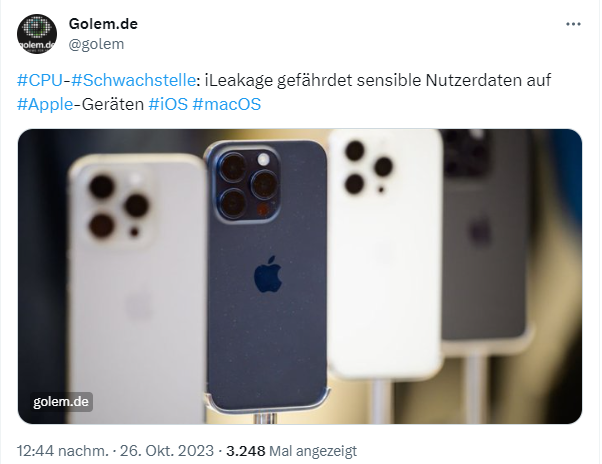Open the 3.248 Mal angezeigt view count
Image resolution: width=602 pixels, height=464 pixels.
(291, 451)
